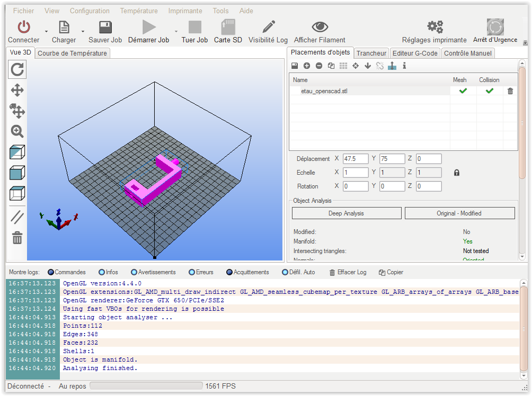Open the Configuration menu
This screenshot has height=396, width=532.
(90, 11)
